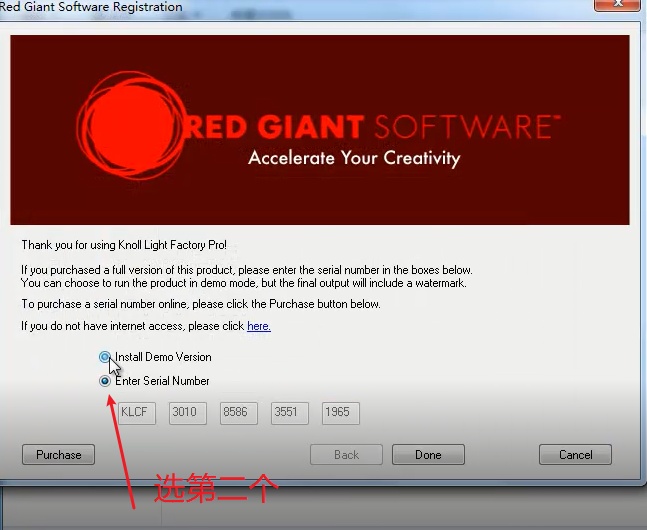The width and height of the screenshot is (647, 530).
Task: Finish registration with the Done button
Action: click(x=428, y=454)
